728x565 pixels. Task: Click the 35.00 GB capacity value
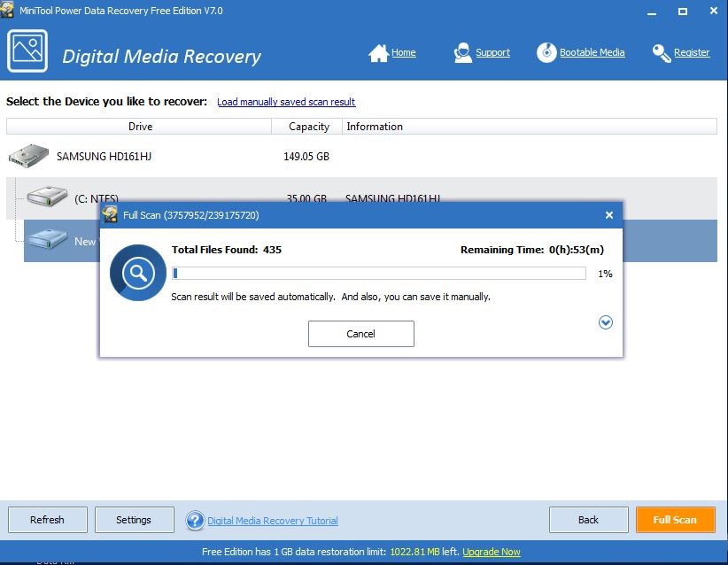click(x=306, y=198)
